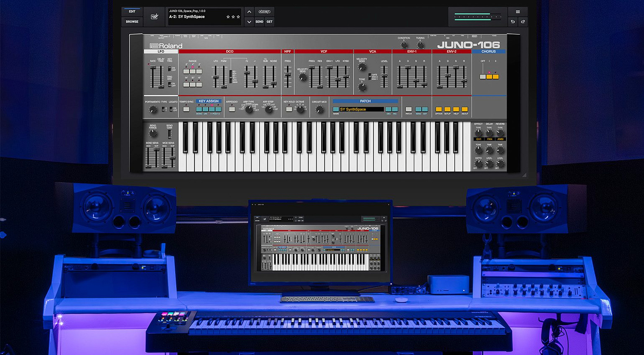Click the BEND RANGE knob
Viewport: 644px width, 355px height.
pyautogui.click(x=153, y=133)
